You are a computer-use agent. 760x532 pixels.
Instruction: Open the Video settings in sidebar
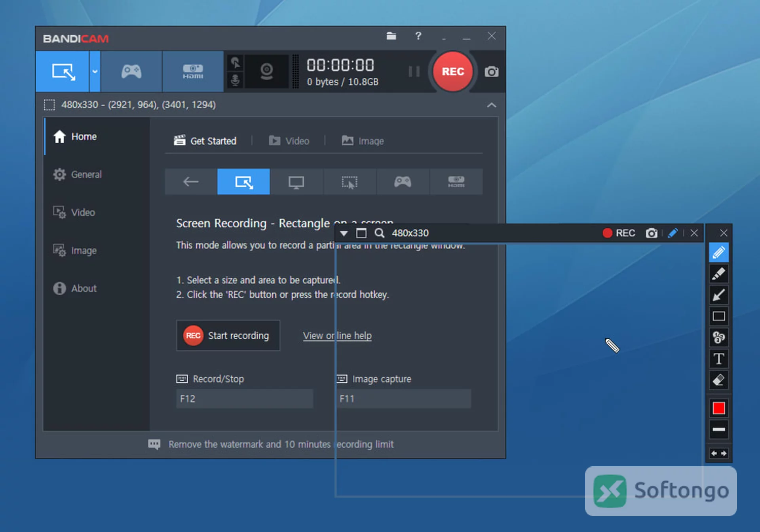(97, 213)
